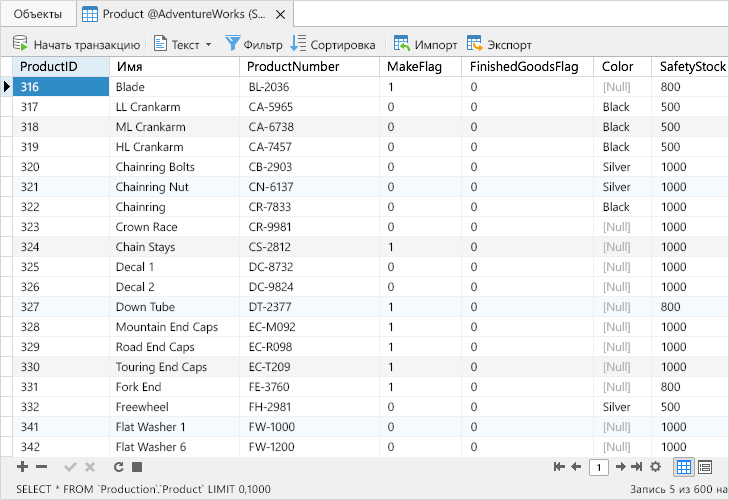Select the 'Decal 1' cell
The width and height of the screenshot is (729, 500).
click(174, 267)
